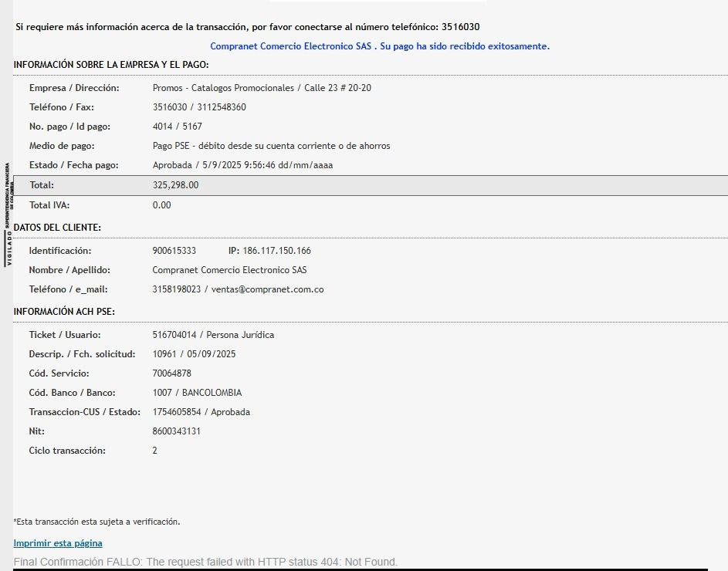Click the Cód. Servicio value 70064878

[172, 373]
